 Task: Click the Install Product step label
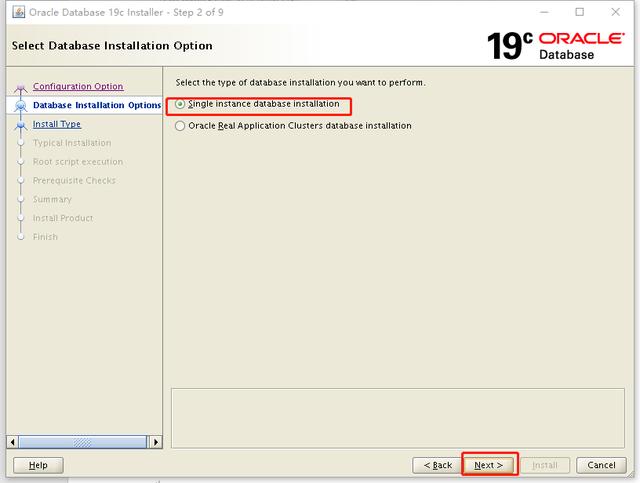(x=63, y=218)
